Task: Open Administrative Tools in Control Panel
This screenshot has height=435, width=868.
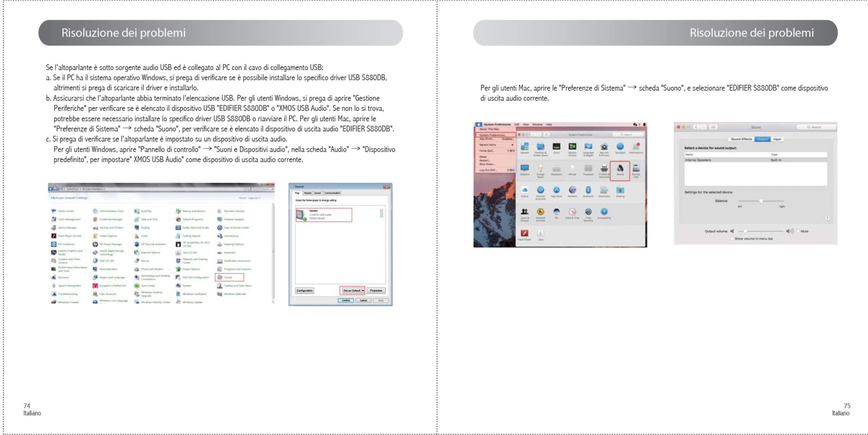Action: click(x=108, y=211)
